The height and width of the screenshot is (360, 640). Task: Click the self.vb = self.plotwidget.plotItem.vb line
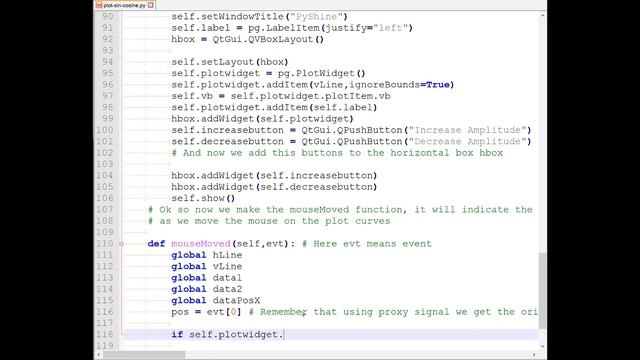(x=281, y=96)
